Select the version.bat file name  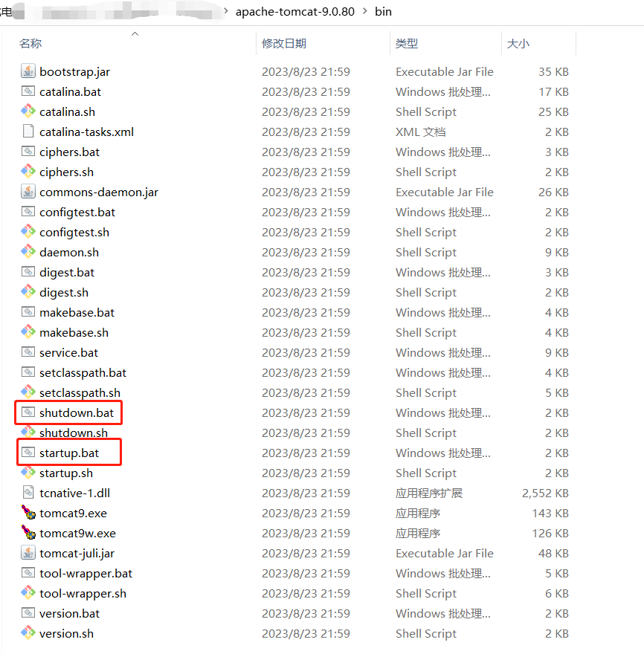click(69, 613)
